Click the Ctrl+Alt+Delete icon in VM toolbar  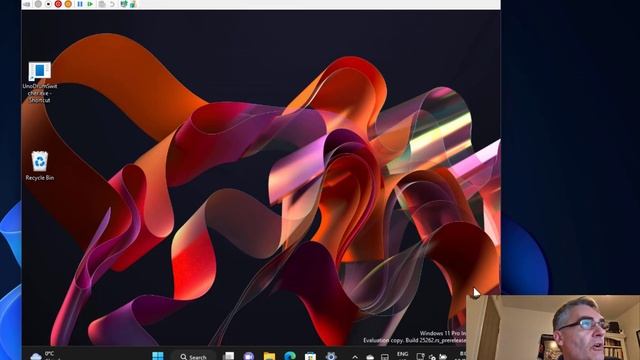coord(27,4)
